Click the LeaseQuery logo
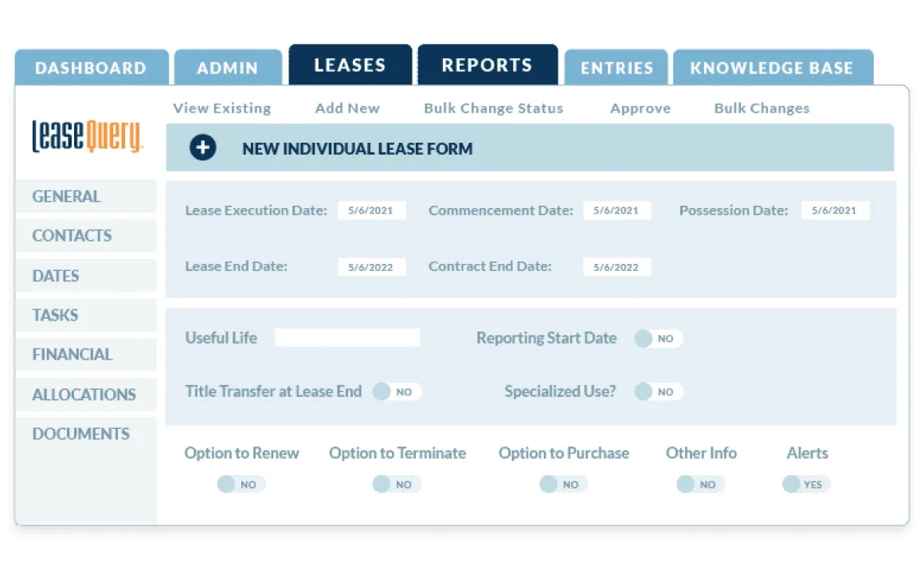The width and height of the screenshot is (924, 574). (87, 136)
